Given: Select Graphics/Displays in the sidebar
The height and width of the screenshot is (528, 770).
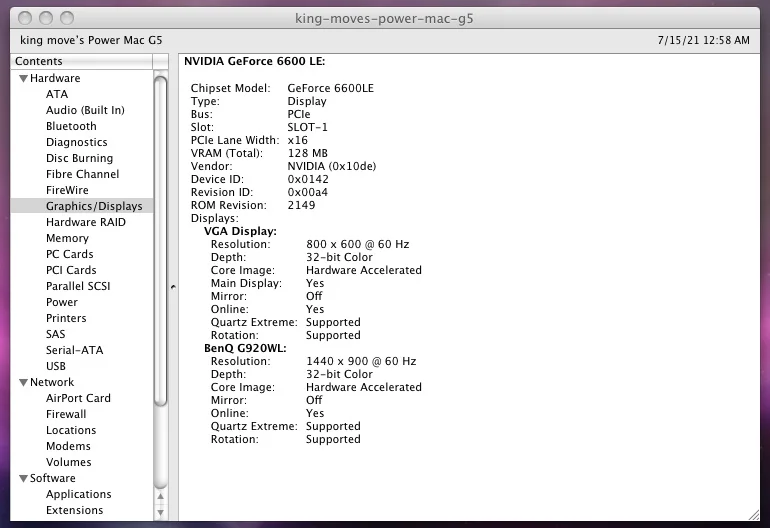Looking at the screenshot, I should coord(82,206).
